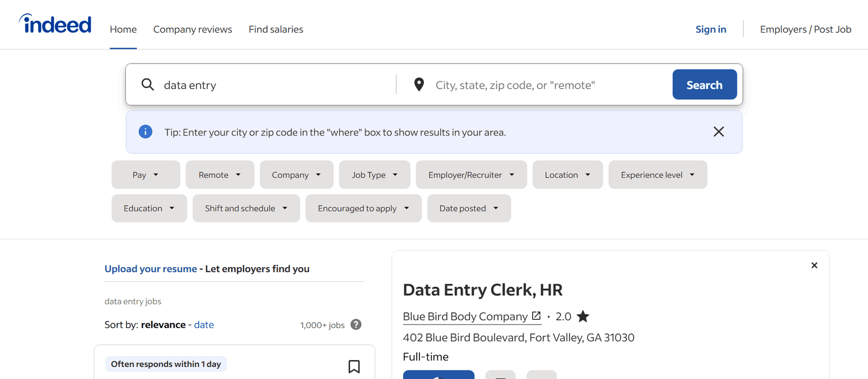Expand the Experience level filter
The height and width of the screenshot is (379, 868).
point(658,175)
